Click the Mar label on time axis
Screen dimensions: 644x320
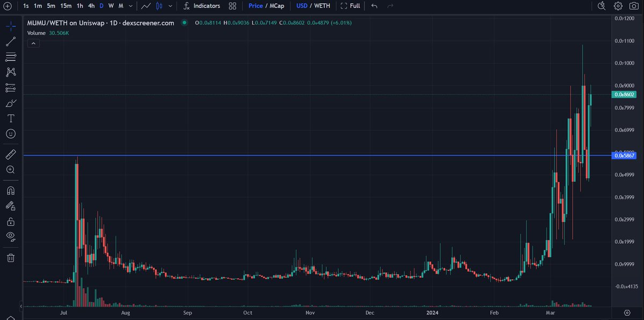(550, 312)
